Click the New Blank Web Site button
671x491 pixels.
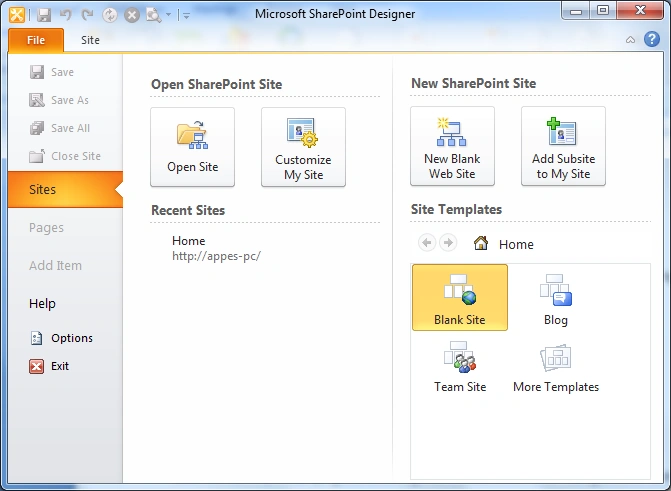pos(452,146)
